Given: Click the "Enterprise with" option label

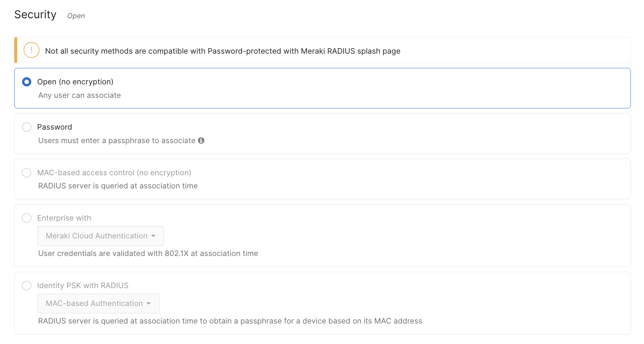Looking at the screenshot, I should click(64, 218).
